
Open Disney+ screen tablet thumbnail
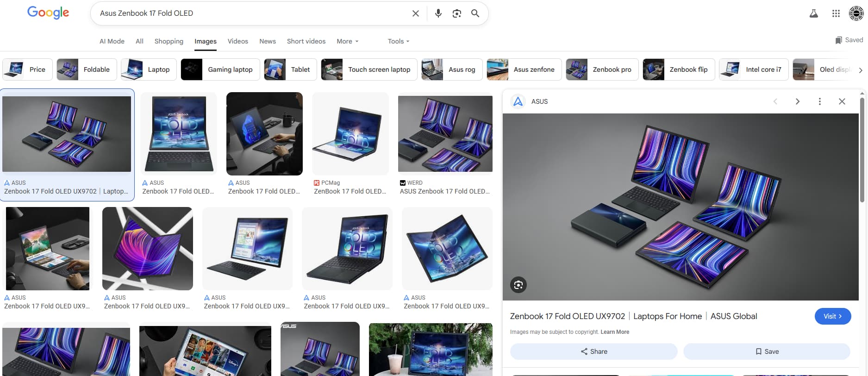205,351
